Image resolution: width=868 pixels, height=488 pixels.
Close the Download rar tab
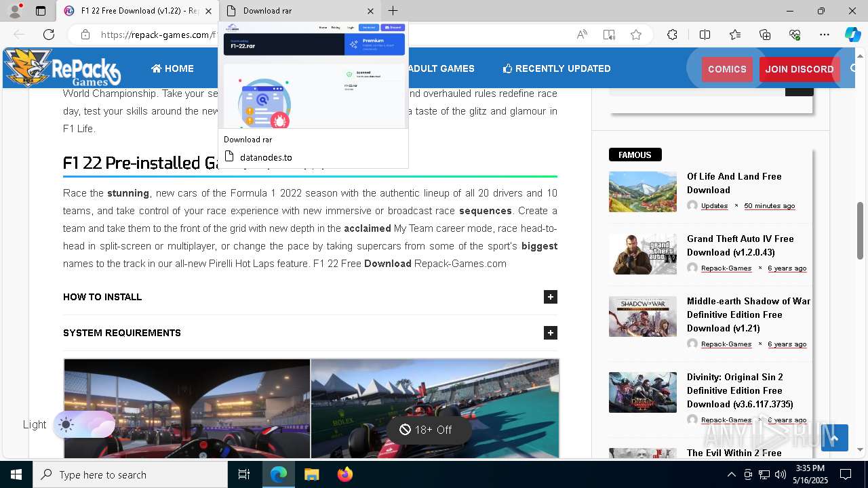pyautogui.click(x=370, y=11)
